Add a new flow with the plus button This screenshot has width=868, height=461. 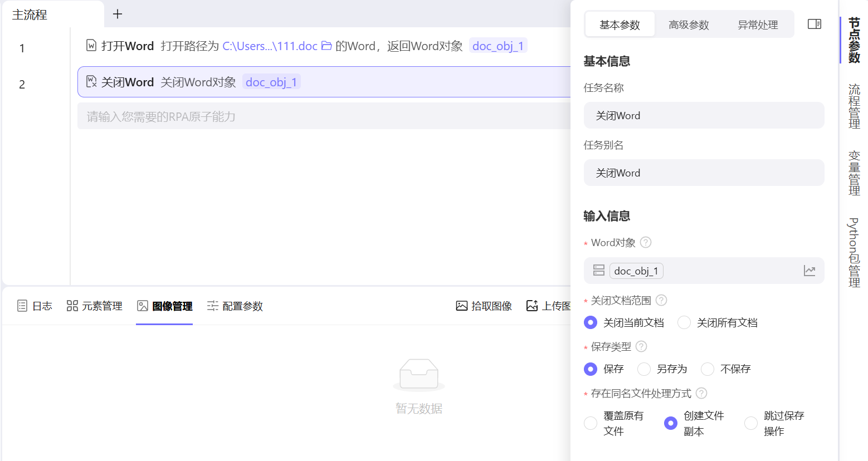click(117, 13)
